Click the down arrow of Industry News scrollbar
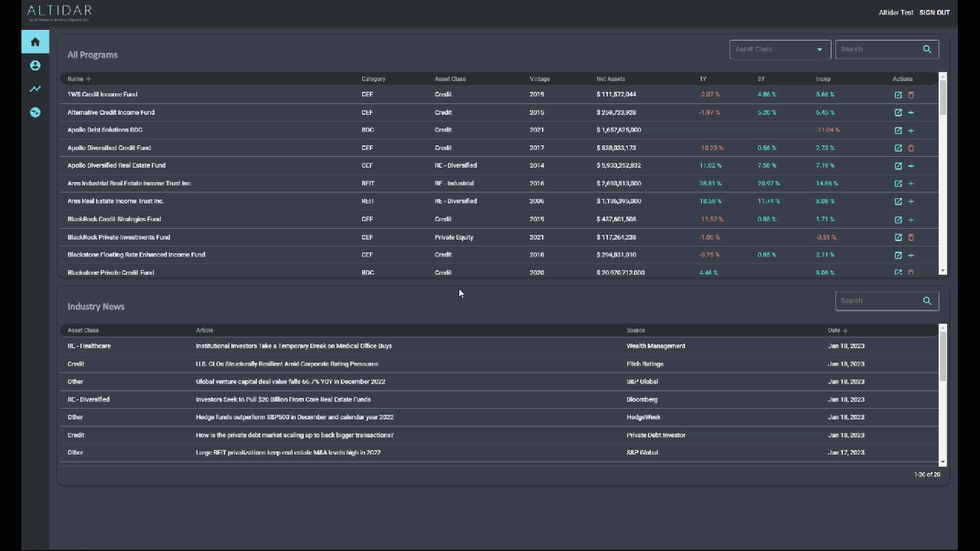 (942, 462)
